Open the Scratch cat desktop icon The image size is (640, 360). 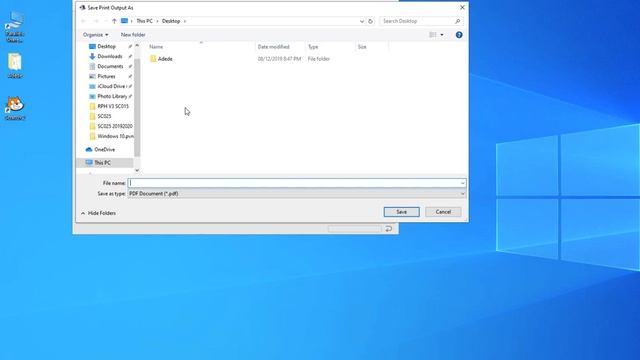tap(15, 108)
